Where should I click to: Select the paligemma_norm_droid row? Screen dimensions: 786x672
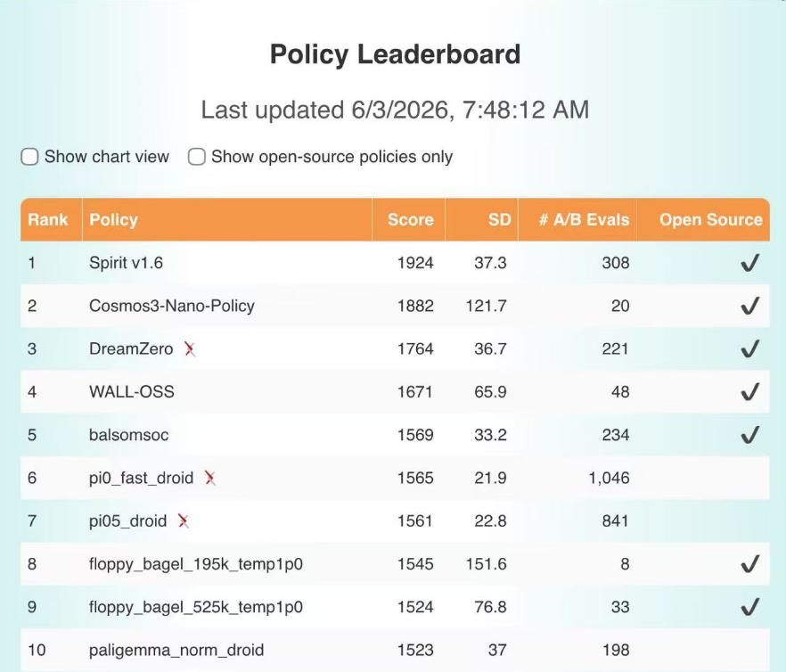click(x=395, y=650)
